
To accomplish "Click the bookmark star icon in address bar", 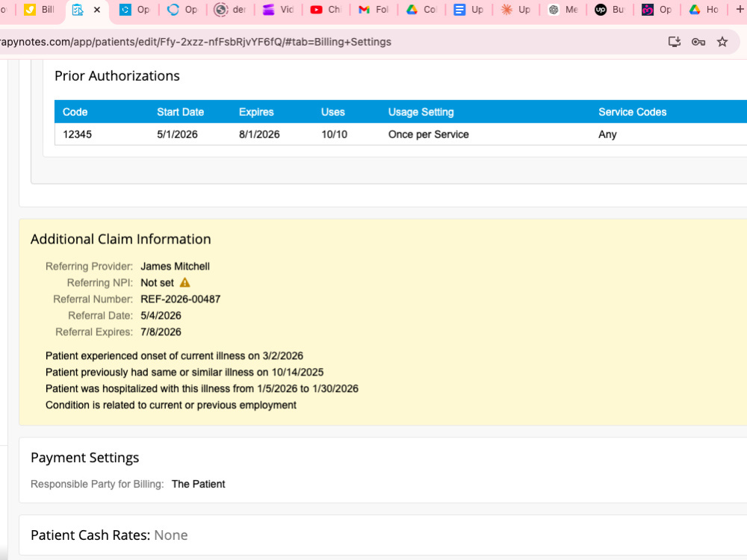I will click(722, 42).
